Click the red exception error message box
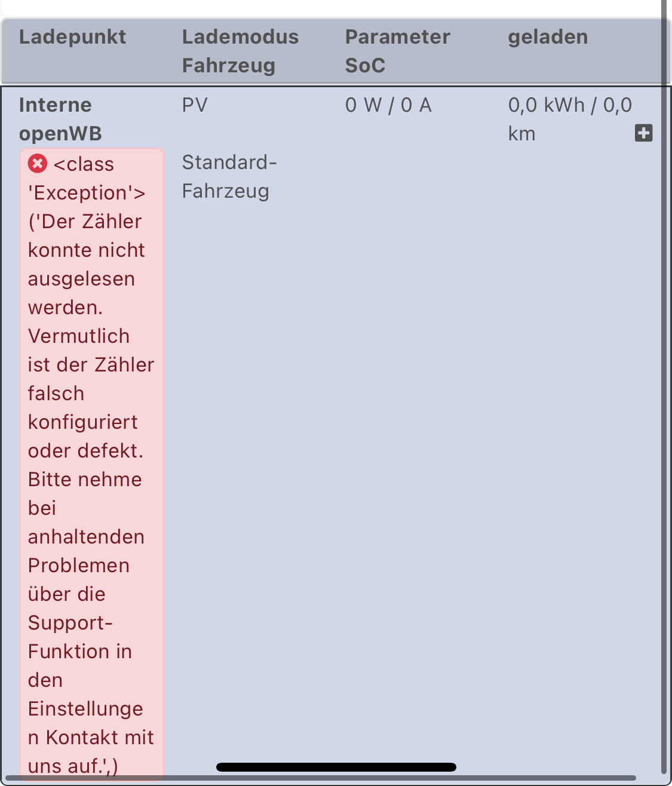This screenshot has width=672, height=786. 91,465
